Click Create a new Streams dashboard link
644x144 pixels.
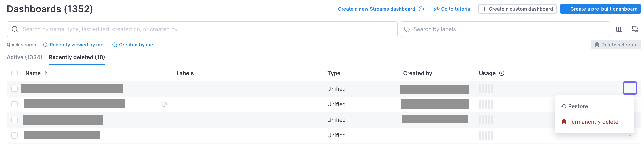click(x=376, y=9)
